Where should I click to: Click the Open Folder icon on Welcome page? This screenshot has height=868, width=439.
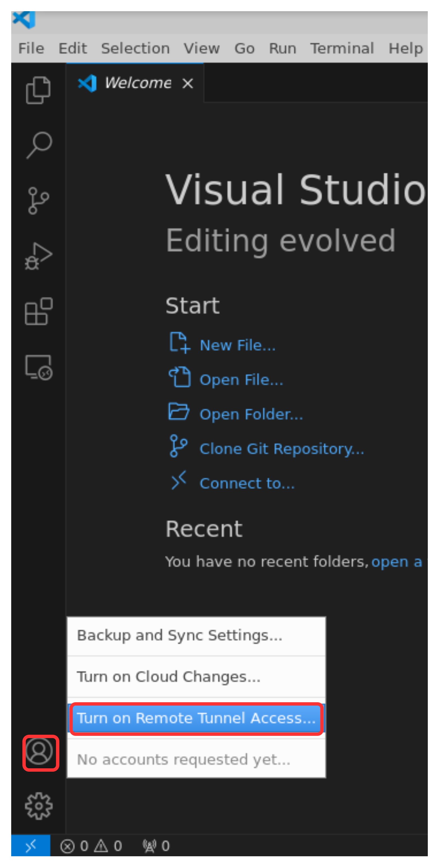point(179,411)
